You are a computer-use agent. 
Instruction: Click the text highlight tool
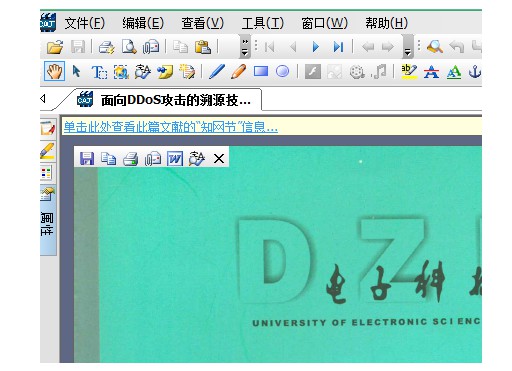tap(409, 71)
